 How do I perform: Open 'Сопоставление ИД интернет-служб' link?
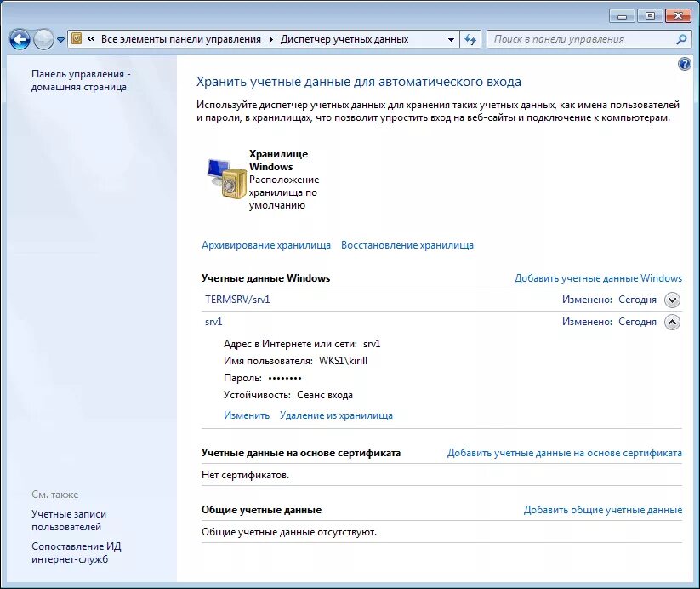click(76, 552)
